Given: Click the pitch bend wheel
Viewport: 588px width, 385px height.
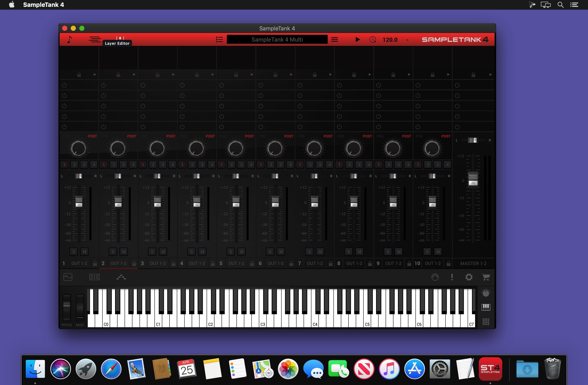Looking at the screenshot, I should click(x=67, y=307).
